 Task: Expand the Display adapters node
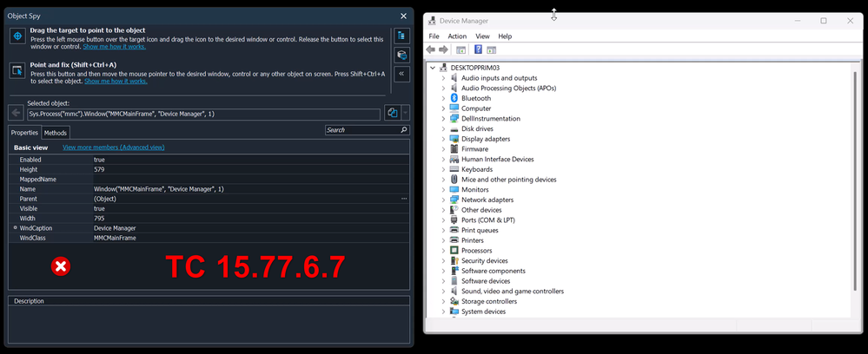click(443, 139)
